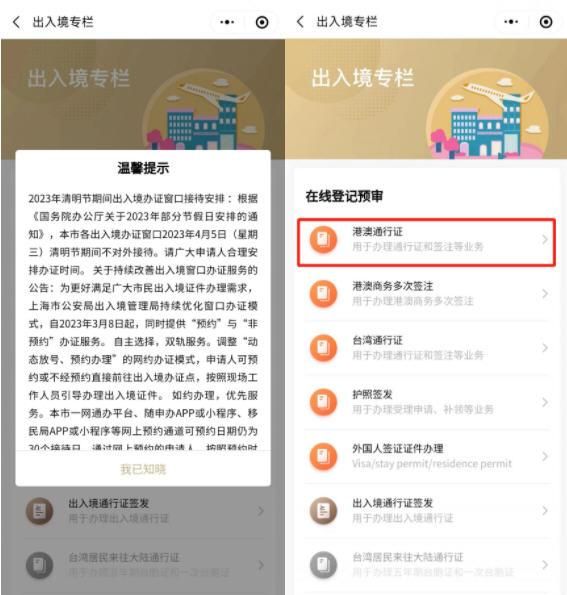Tap circular close target icon on right screen
The height and width of the screenshot is (595, 567).
pyautogui.click(x=546, y=22)
